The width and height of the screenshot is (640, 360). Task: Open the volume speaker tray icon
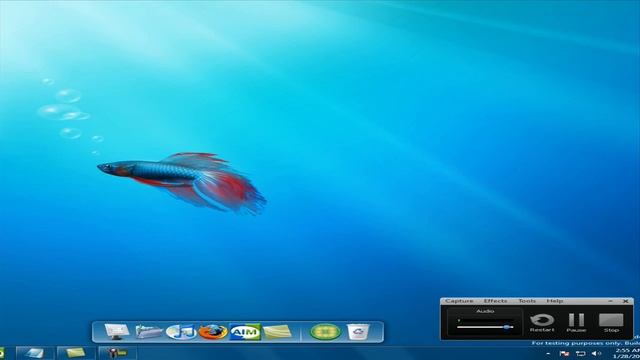tap(596, 353)
